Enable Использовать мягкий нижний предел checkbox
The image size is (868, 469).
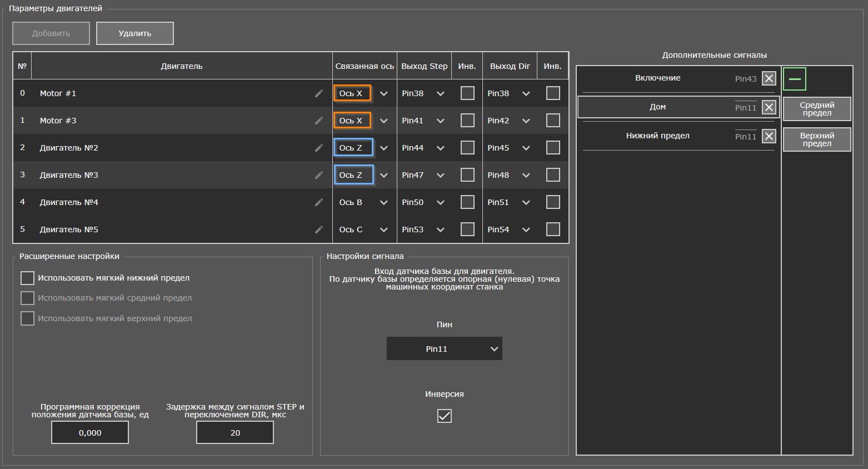[27, 278]
